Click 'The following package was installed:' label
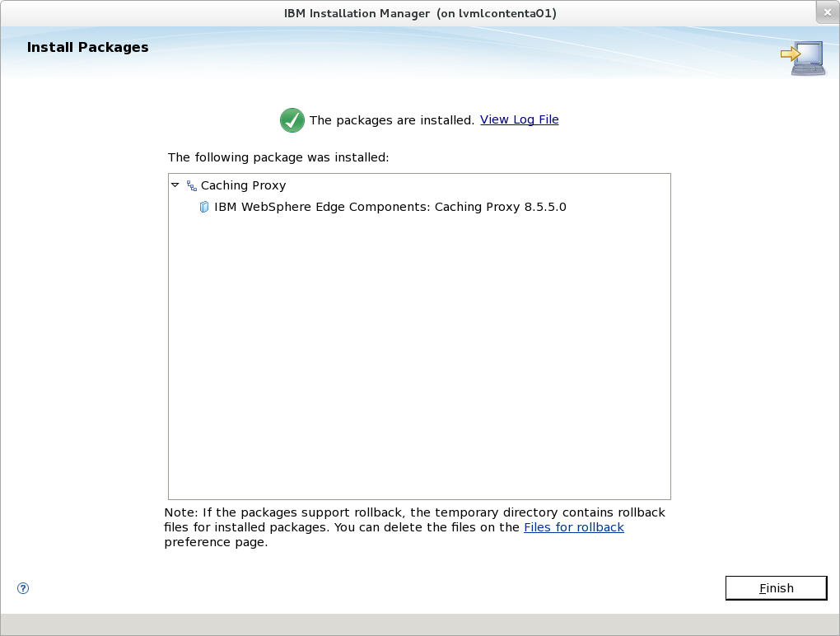The width and height of the screenshot is (840, 636). pos(278,157)
